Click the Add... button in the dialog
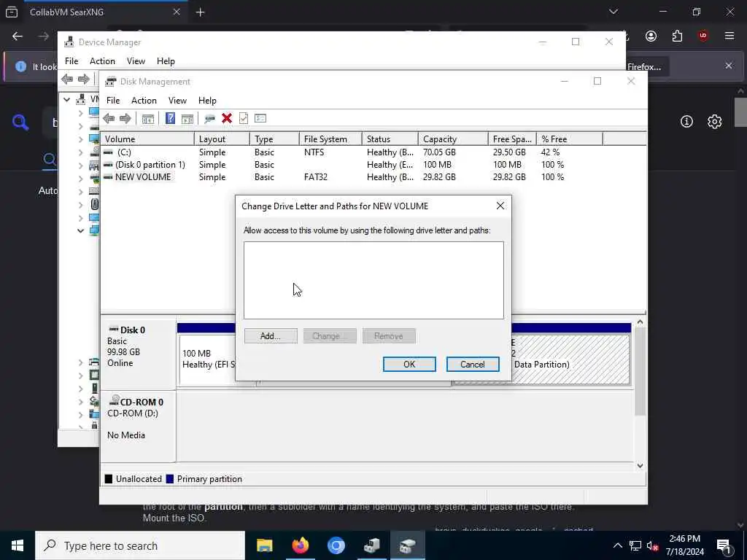Screen dimensions: 747x560 coord(271,336)
